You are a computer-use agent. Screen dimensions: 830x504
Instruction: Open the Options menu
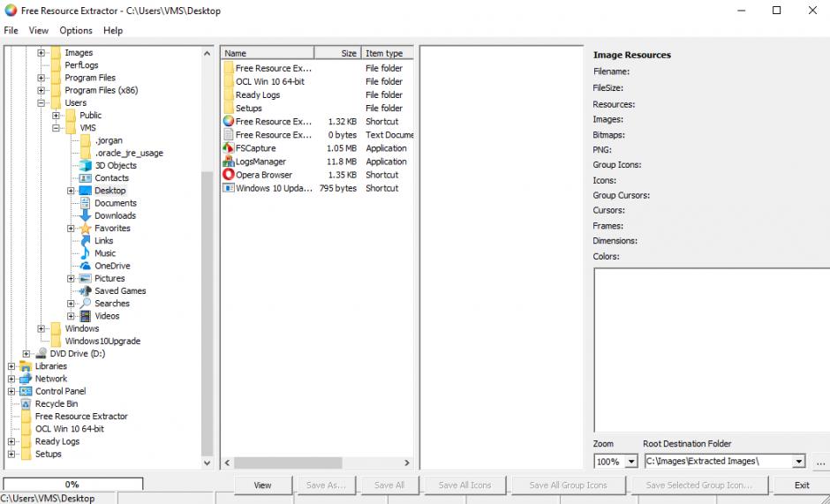(x=76, y=31)
